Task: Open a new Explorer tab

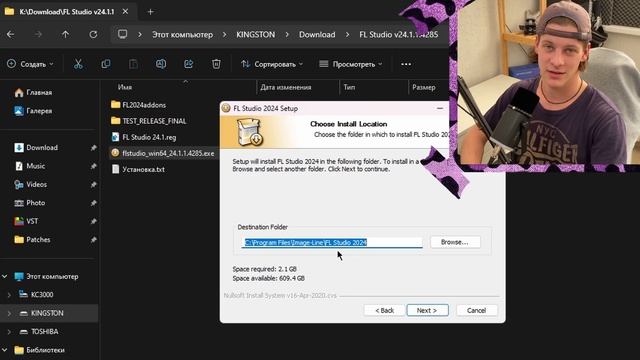Action: point(150,12)
